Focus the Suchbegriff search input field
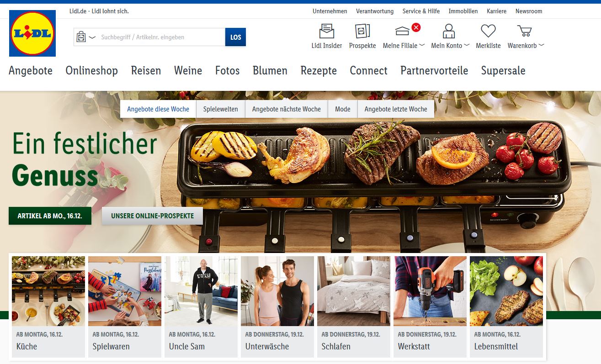Screen dimensions: 601x364 [161, 37]
